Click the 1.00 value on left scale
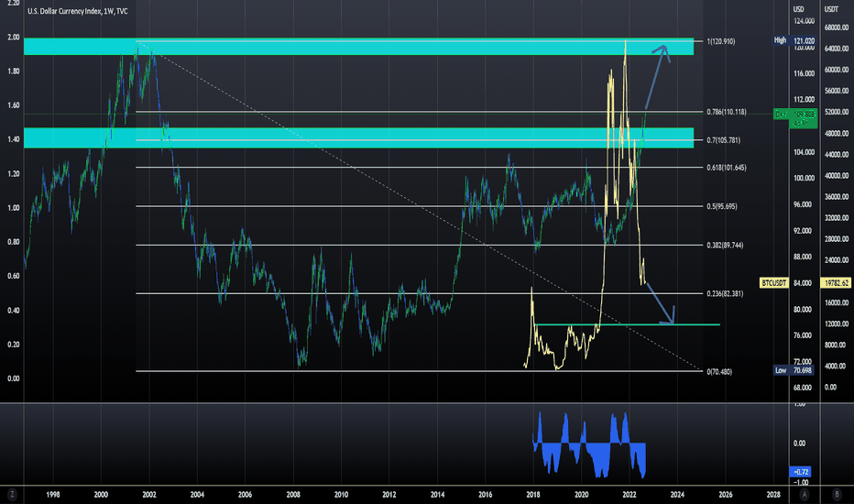854x504 pixels. (13, 208)
